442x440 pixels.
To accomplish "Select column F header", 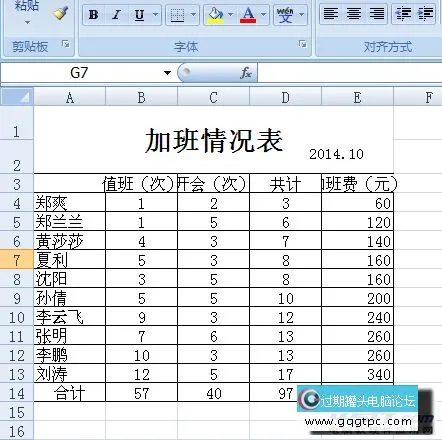I will [x=418, y=98].
